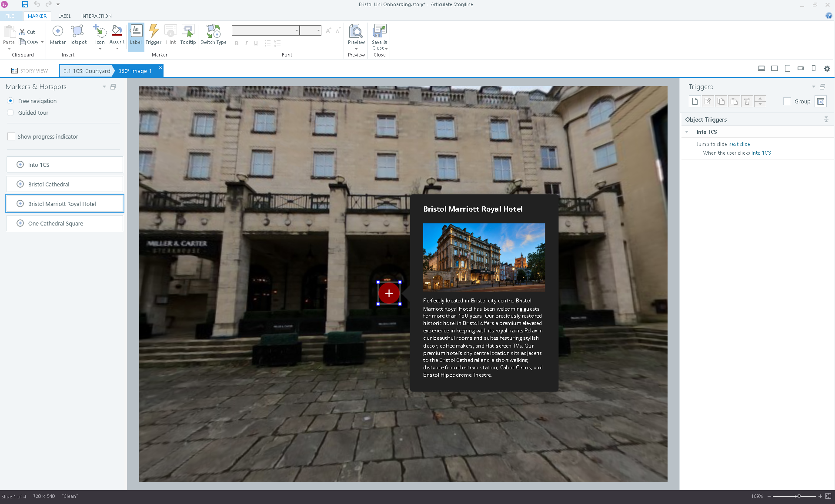
Task: Click the red plus marker on image
Action: point(389,293)
